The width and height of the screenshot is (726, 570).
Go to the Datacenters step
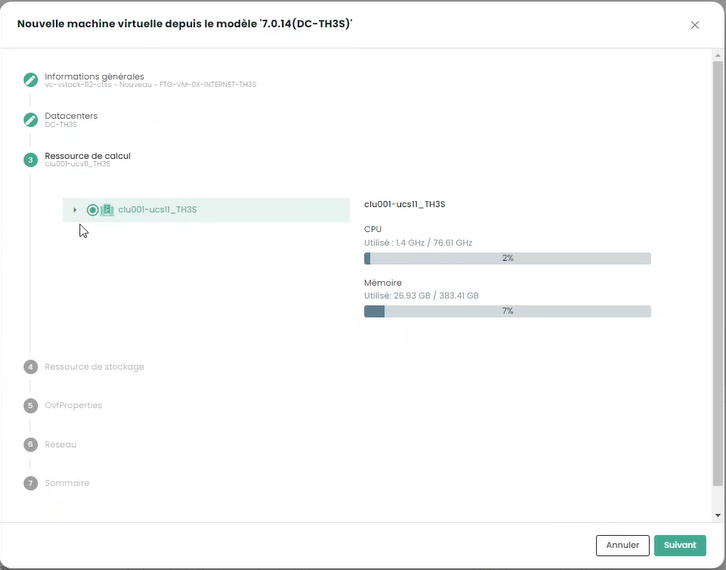click(x=71, y=116)
